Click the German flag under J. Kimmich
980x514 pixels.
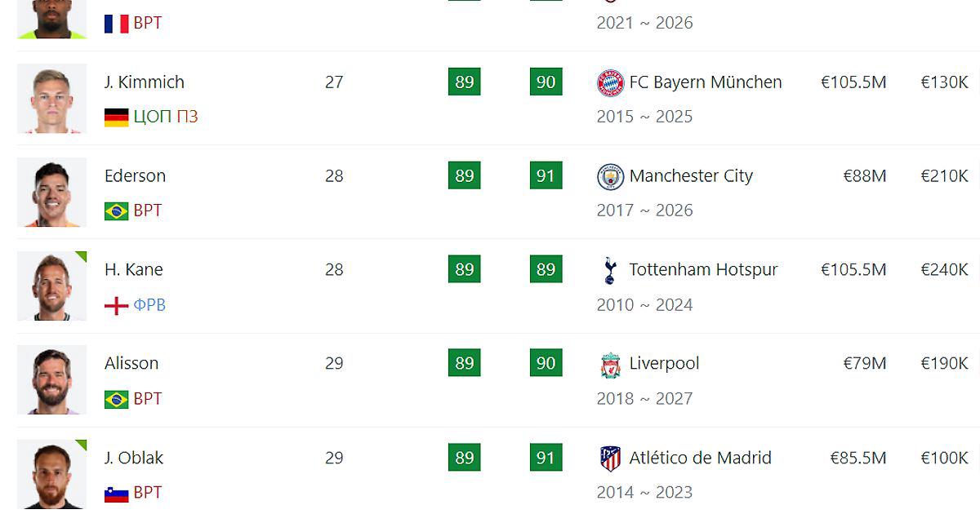coord(117,117)
